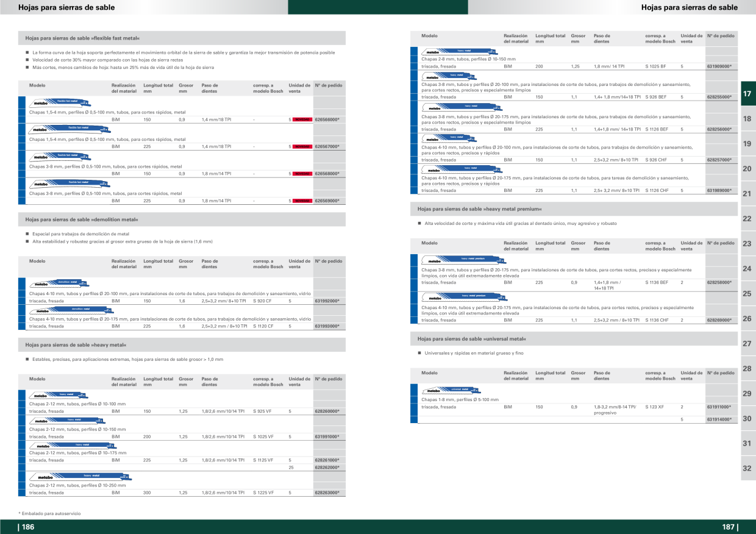This screenshot has height=534, width=756.
Task: Click order number 628258000*
Action: pyautogui.click(x=719, y=283)
